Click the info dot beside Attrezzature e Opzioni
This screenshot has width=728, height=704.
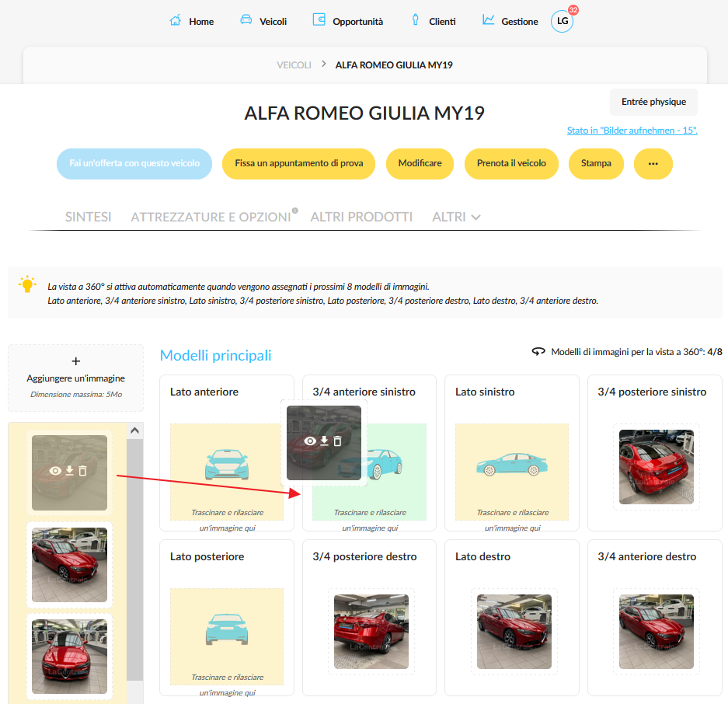[x=294, y=210]
